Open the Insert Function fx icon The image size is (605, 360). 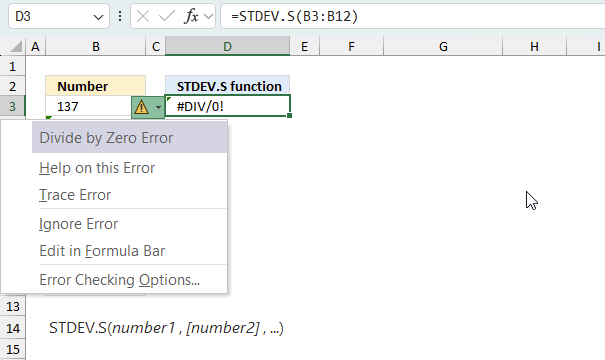191,17
